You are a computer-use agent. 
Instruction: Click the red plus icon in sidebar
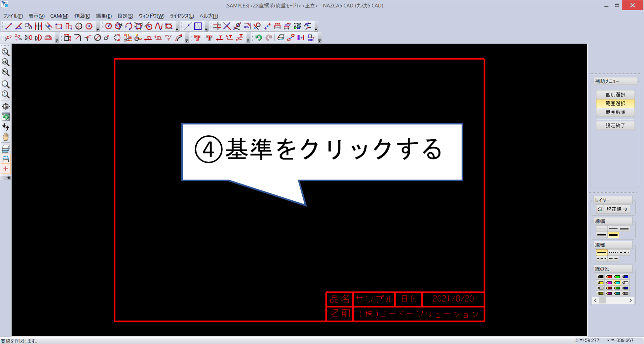click(6, 169)
